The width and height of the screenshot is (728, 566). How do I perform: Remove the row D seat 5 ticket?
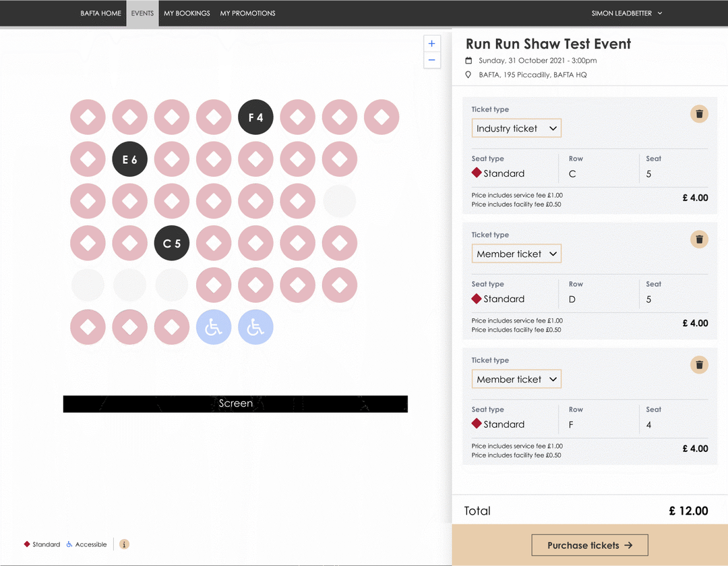tap(699, 239)
